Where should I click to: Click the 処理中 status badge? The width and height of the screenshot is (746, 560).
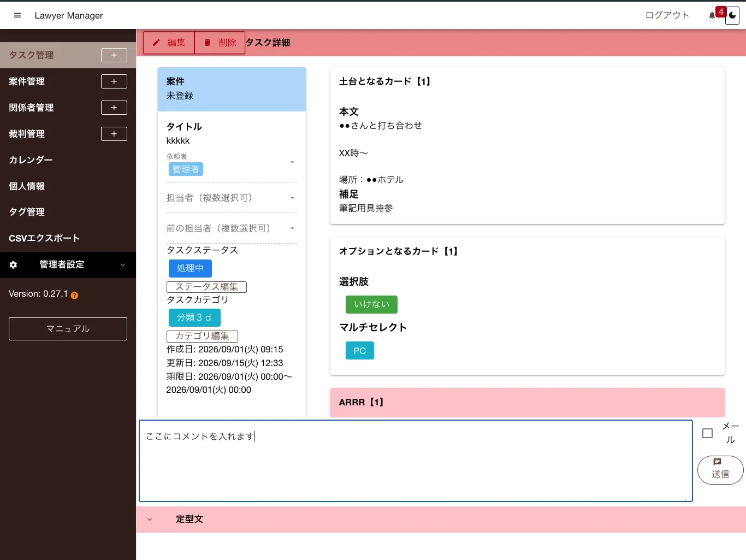(190, 268)
